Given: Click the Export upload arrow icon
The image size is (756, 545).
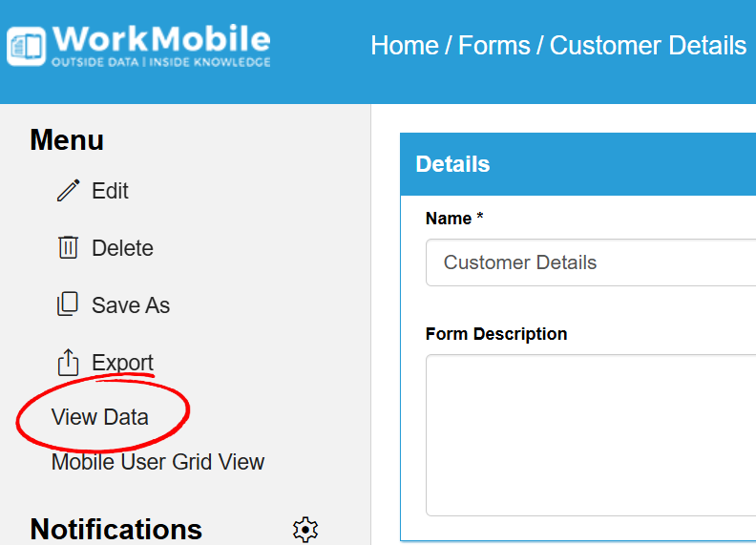Looking at the screenshot, I should (68, 363).
